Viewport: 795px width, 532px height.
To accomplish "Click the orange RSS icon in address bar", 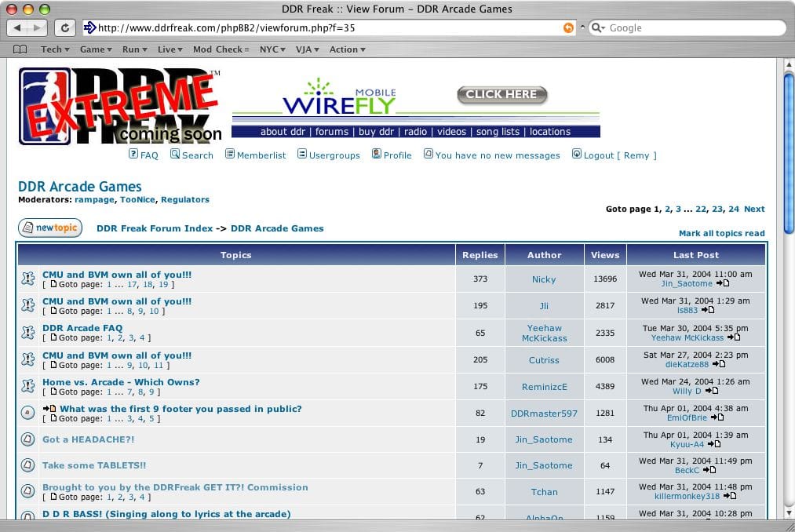I will (568, 27).
